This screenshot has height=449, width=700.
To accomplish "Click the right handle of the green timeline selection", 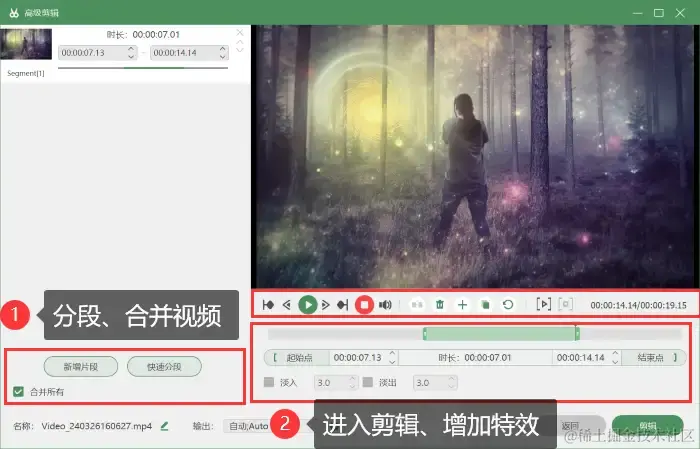I will pos(577,333).
